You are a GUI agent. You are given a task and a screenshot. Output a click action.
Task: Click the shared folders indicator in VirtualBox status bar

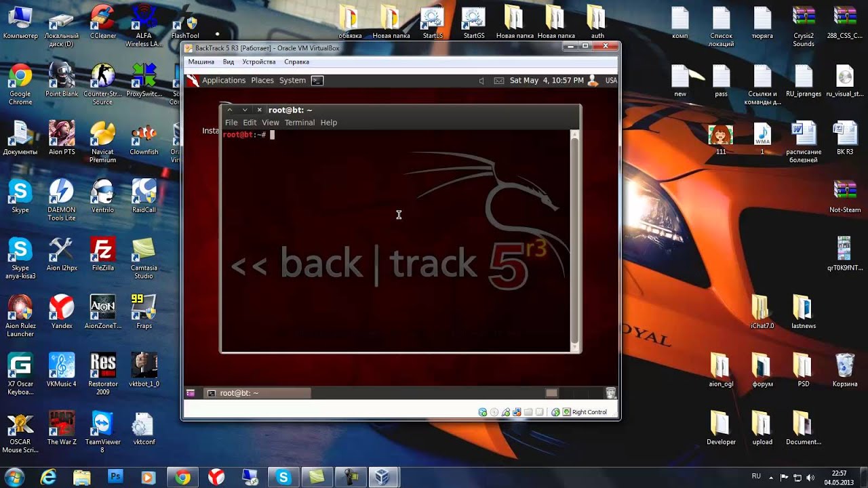[x=528, y=412]
